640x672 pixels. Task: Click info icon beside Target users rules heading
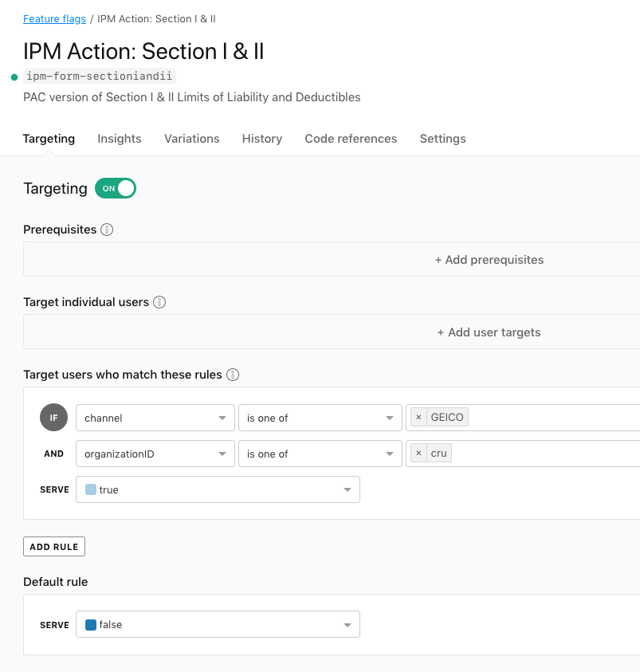[233, 375]
